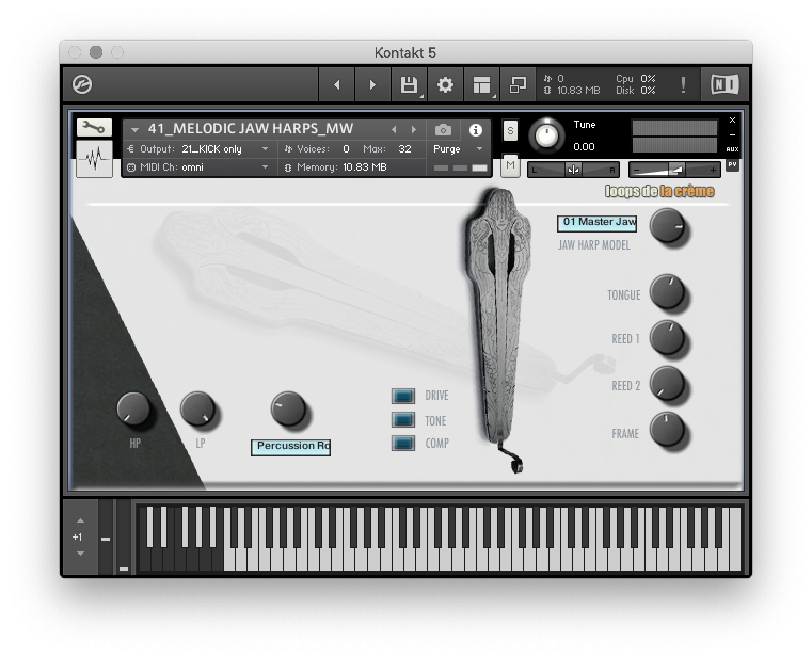
Task: Select previous preset arrow beside instrument name
Action: coord(394,130)
